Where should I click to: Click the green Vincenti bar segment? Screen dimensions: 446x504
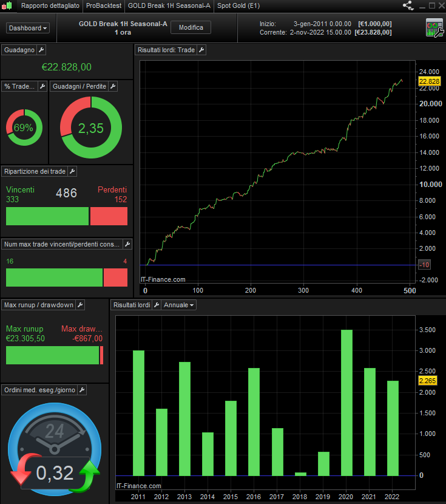click(47, 216)
